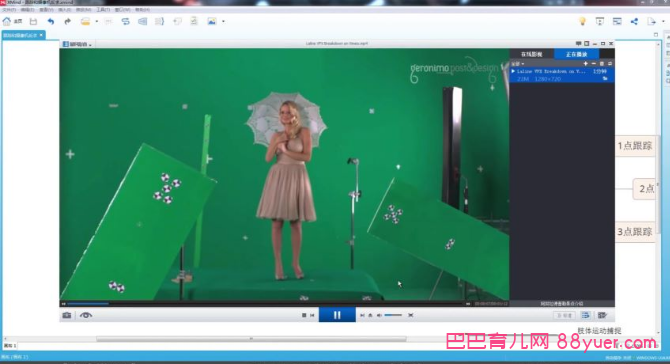670x364 pixels.
Task: Open the 插入 (Insert) menu
Action: [65, 9]
